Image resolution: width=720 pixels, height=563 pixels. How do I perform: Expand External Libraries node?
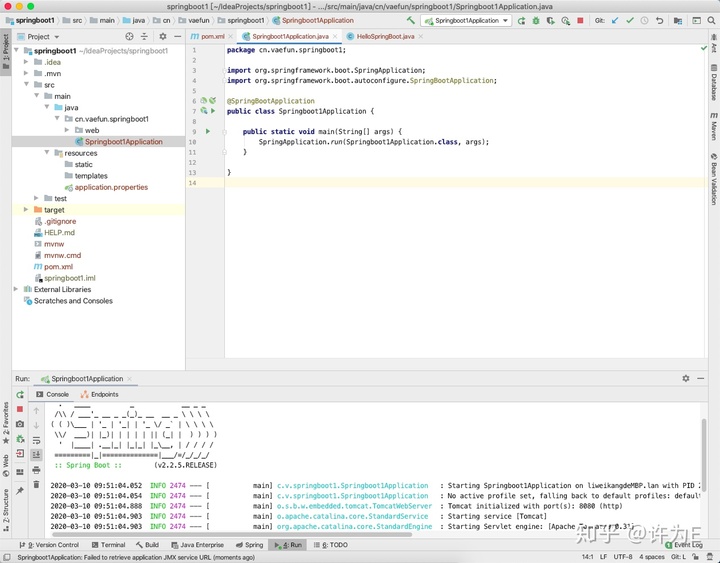(16, 289)
